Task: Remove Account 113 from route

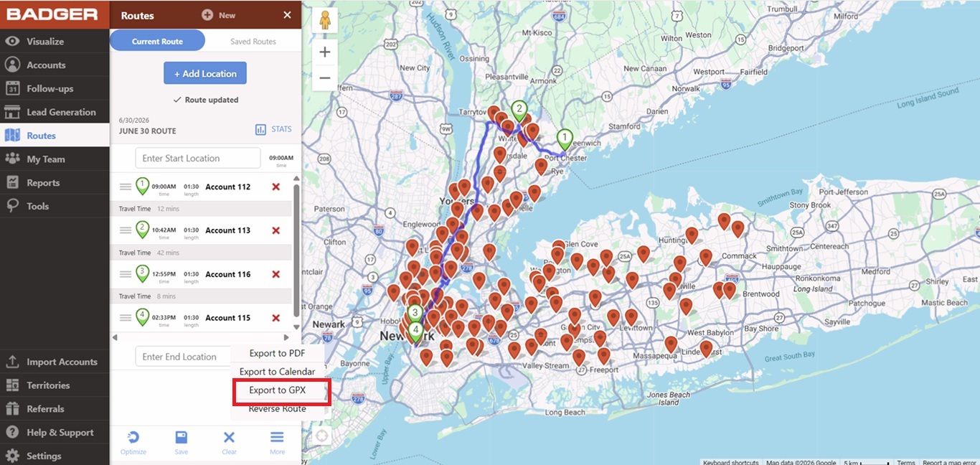Action: 276,230
